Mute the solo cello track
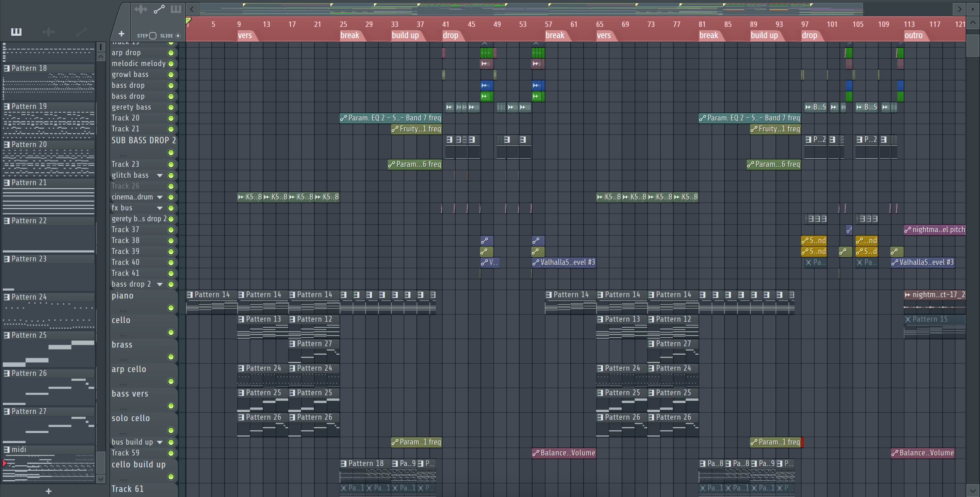Screen dimensions: 980x497 (x=171, y=430)
